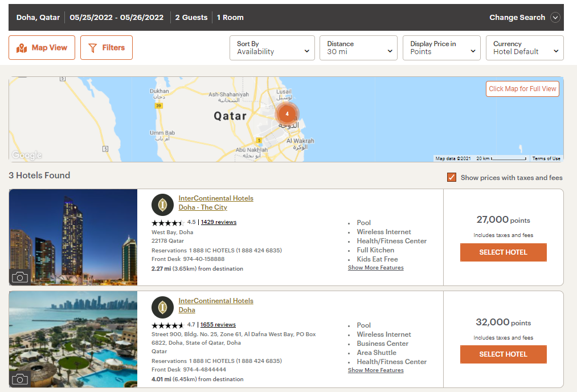Click the Change Search text
The image size is (577, 392).
517,17
